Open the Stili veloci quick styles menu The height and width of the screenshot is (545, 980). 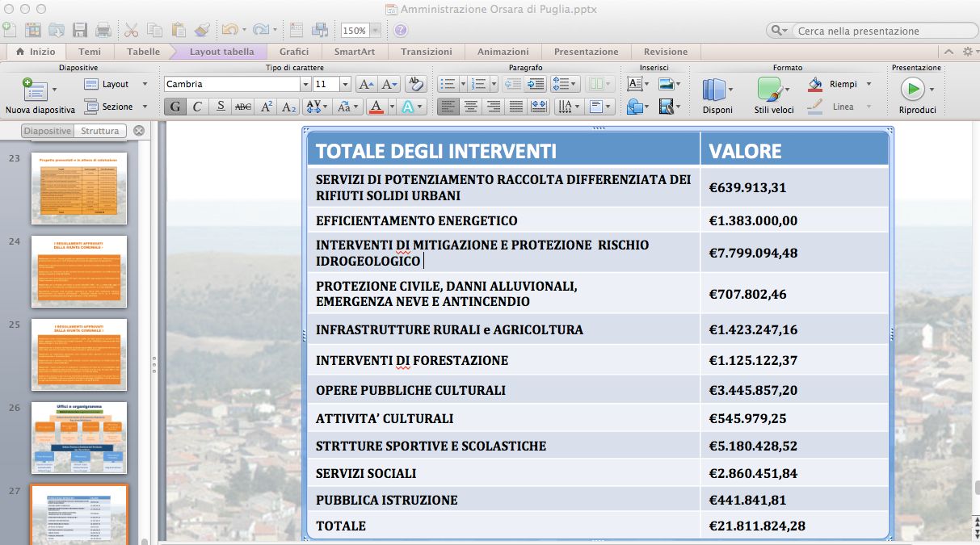(x=774, y=96)
